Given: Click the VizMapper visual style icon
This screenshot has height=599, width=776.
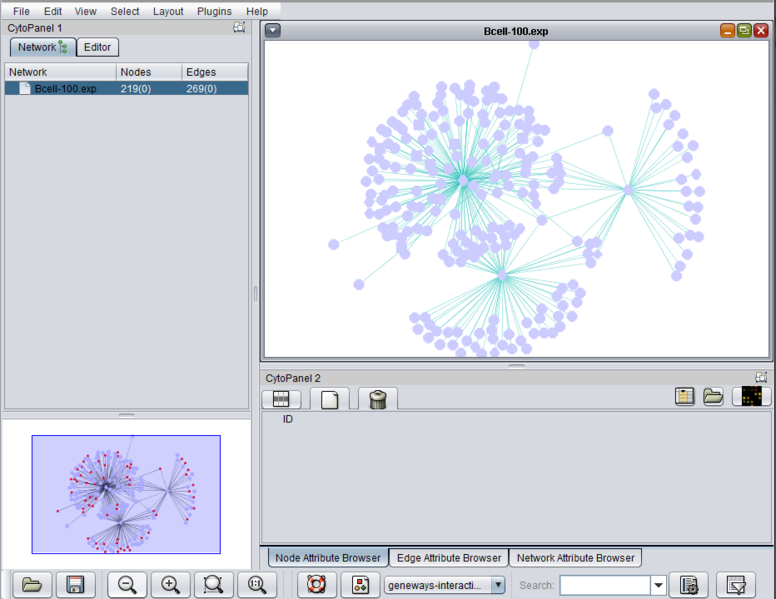Looking at the screenshot, I should click(x=360, y=585).
